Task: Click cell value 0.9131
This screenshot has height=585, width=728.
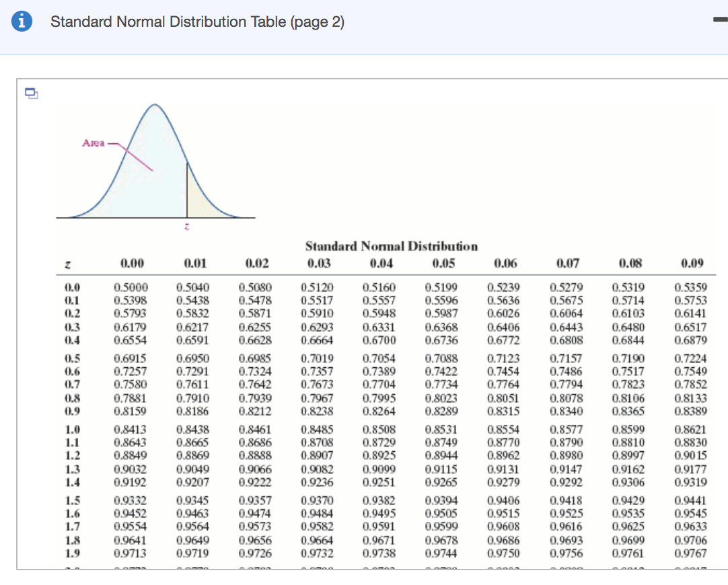Action: click(504, 469)
